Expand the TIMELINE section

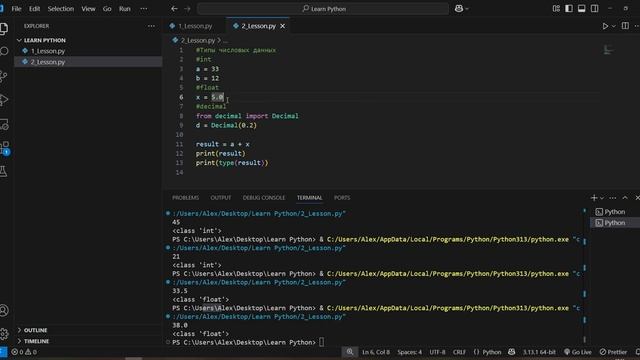(x=36, y=341)
